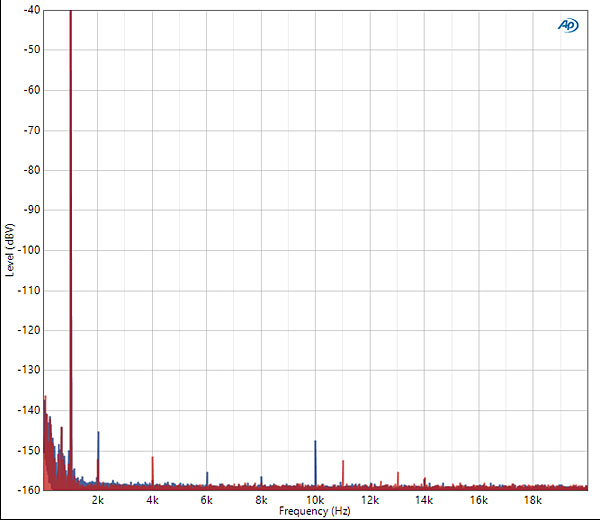Click the 10k tick label on frequency axis
Viewport: 600px width, 520px height.
(x=315, y=500)
